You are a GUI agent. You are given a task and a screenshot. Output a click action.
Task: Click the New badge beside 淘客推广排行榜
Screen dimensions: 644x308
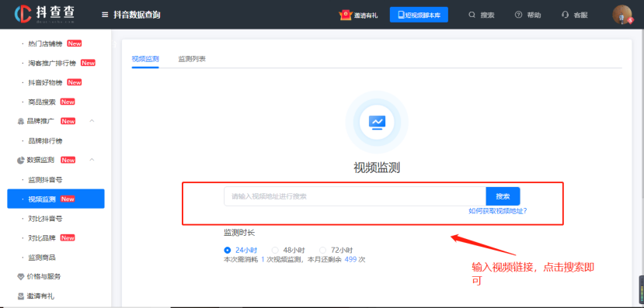pos(88,63)
